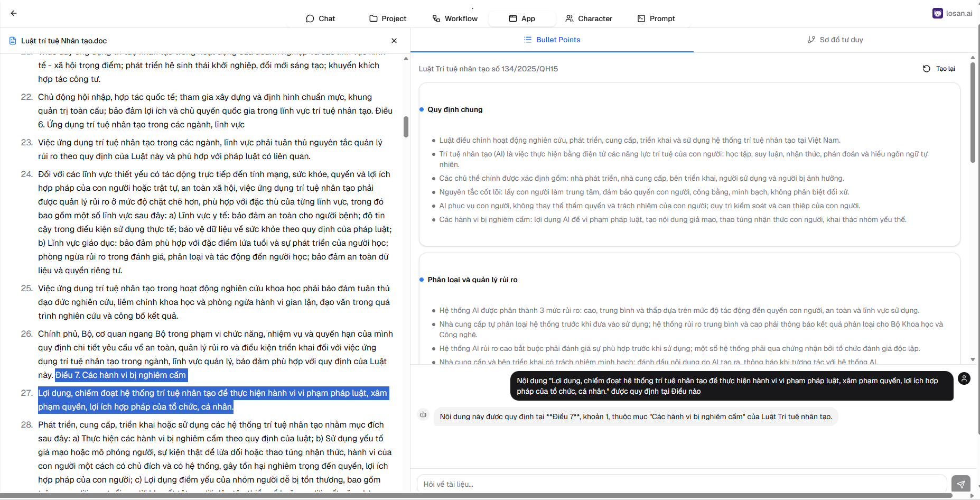Click the summary title Luật Trí tuệ nhân tạo số 134/2025/QH15
The width and height of the screenshot is (980, 500).
tap(488, 69)
